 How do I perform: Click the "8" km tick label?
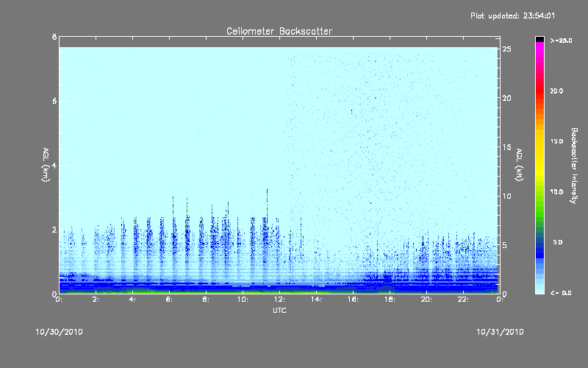[54, 37]
